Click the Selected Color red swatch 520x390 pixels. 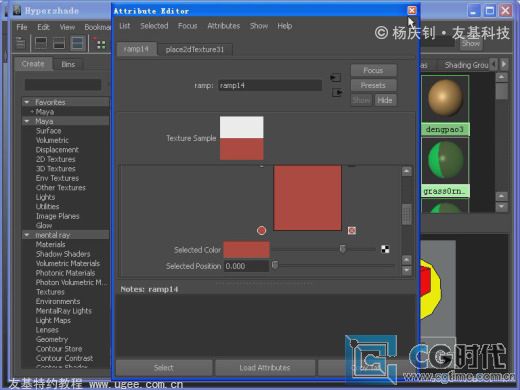point(246,250)
